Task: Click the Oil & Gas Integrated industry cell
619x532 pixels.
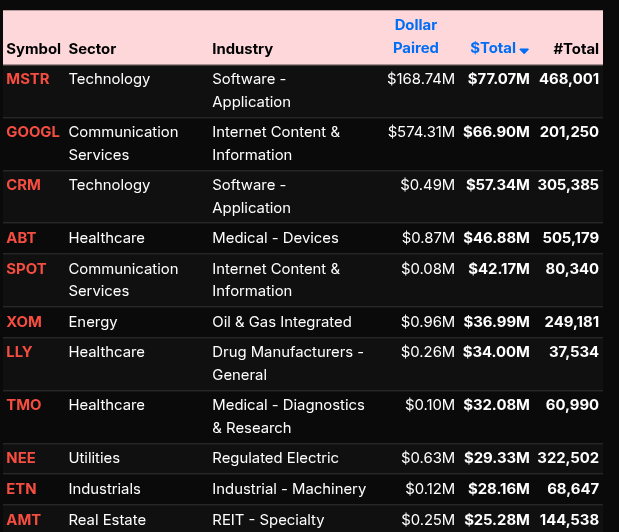Action: coord(282,322)
